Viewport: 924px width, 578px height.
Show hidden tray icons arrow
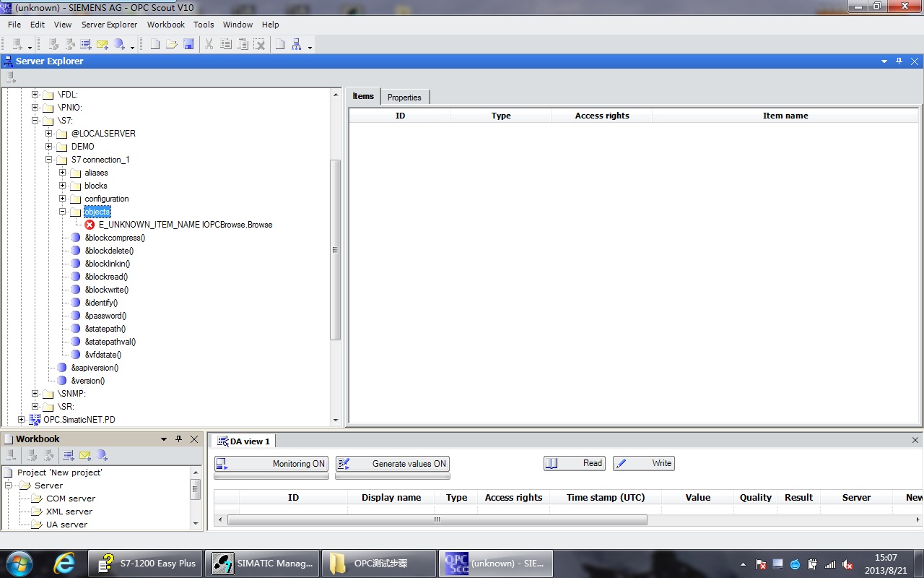pyautogui.click(x=743, y=564)
